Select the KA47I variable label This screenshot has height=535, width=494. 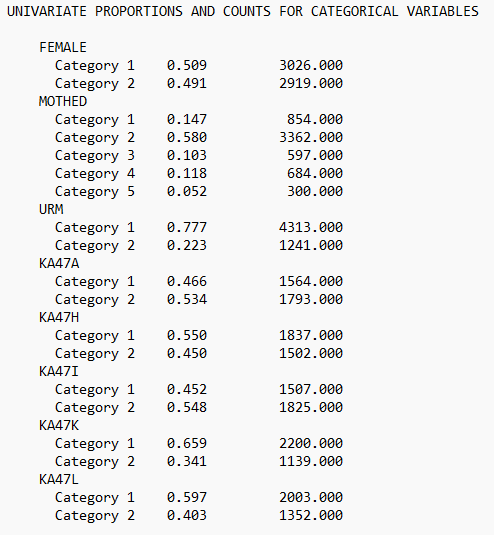59,371
